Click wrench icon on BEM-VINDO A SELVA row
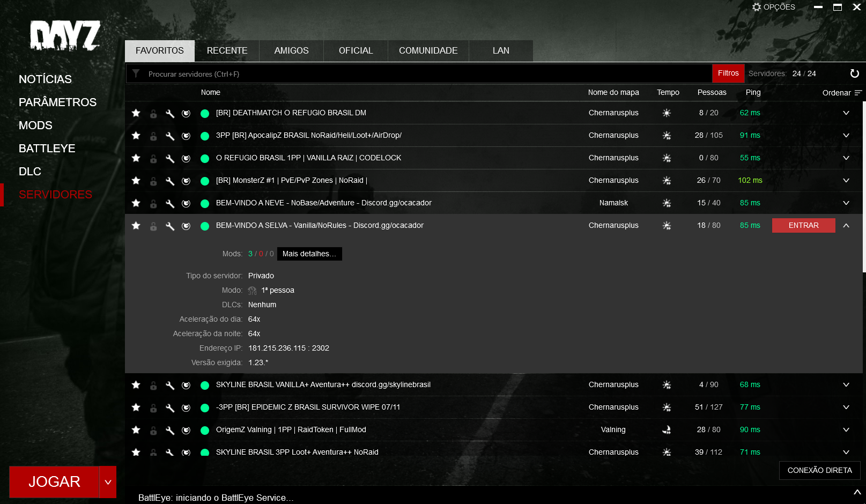 [170, 226]
